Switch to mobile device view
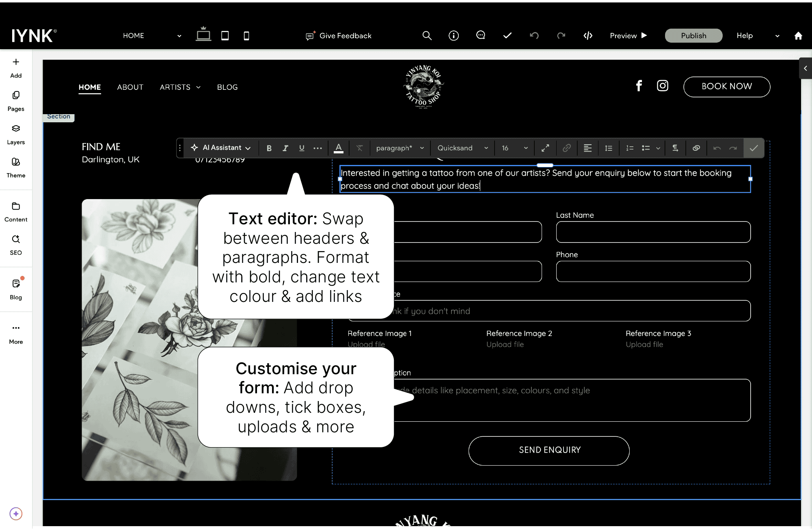This screenshot has height=529, width=812. (246, 36)
